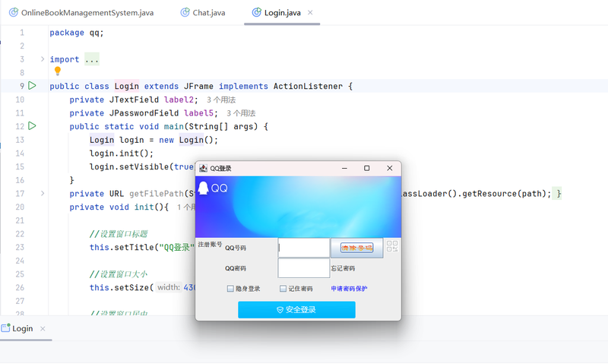This screenshot has width=608, height=364.
Task: Click 'ActionListener' in the class declaration
Action: (308, 86)
